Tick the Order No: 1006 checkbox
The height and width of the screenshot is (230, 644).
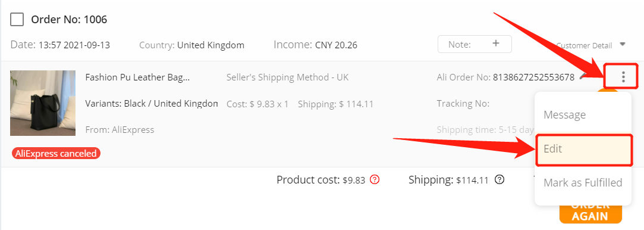click(17, 19)
